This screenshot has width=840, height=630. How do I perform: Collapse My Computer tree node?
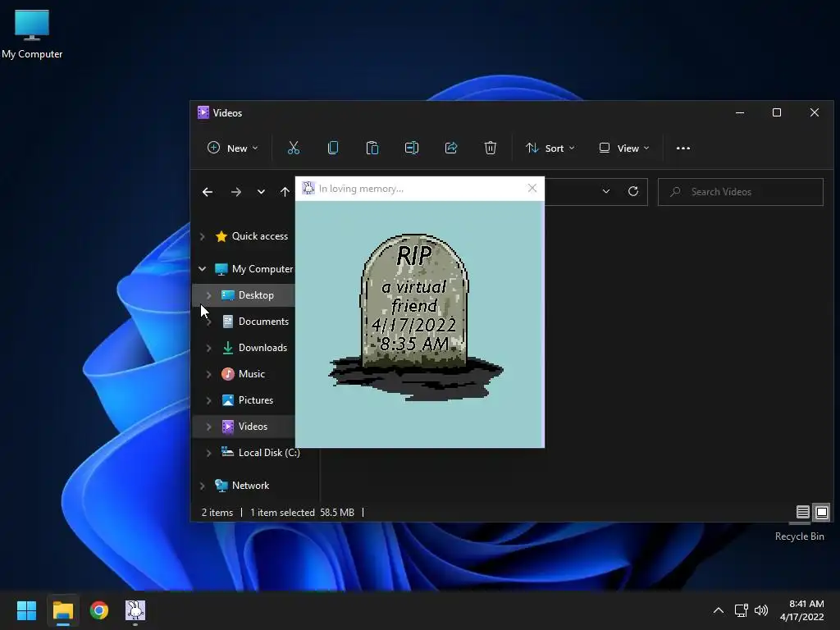click(x=202, y=269)
